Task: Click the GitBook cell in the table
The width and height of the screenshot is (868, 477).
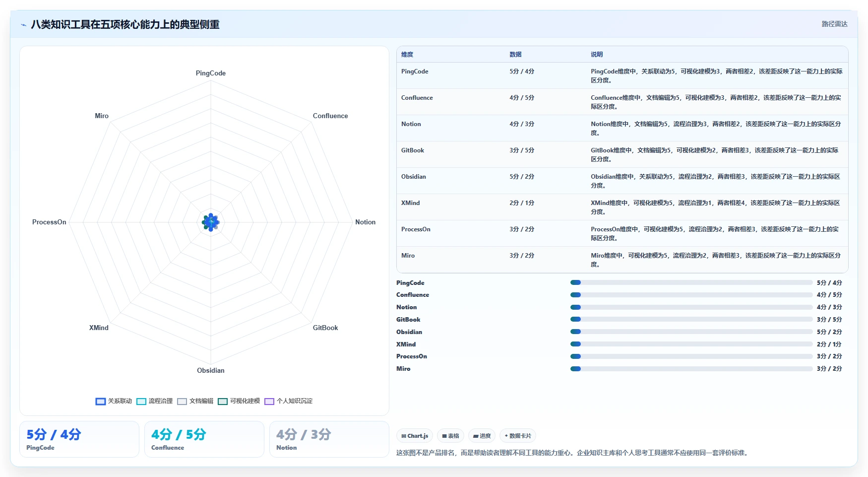Action: [x=413, y=150]
